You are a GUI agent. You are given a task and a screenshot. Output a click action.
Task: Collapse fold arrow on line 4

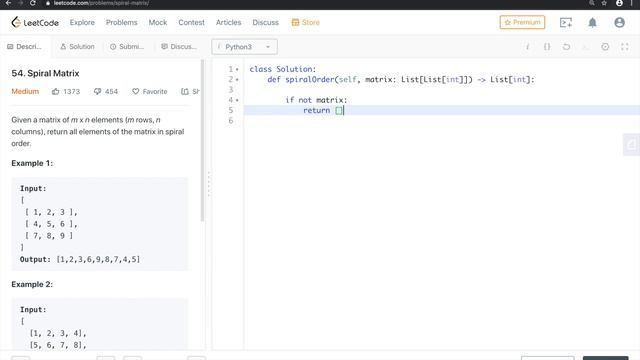237,100
